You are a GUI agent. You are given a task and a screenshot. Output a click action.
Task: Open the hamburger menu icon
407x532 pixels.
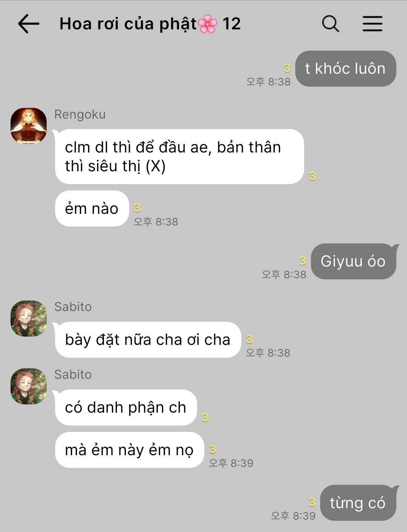[373, 24]
